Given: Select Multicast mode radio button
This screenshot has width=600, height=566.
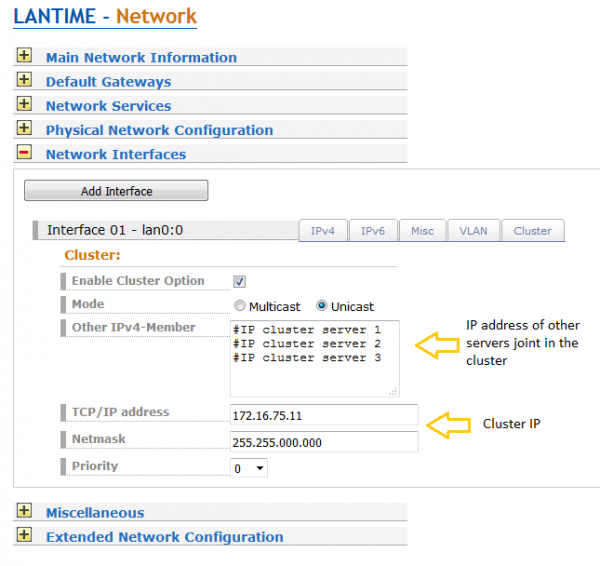Looking at the screenshot, I should (240, 306).
